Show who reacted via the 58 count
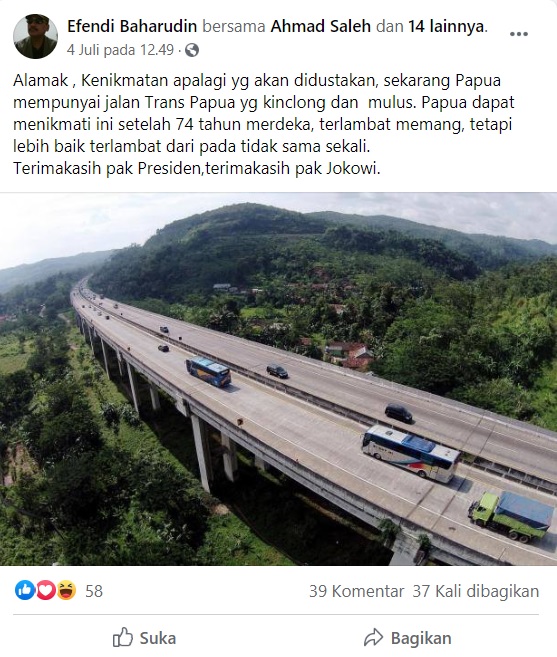 [x=94, y=591]
